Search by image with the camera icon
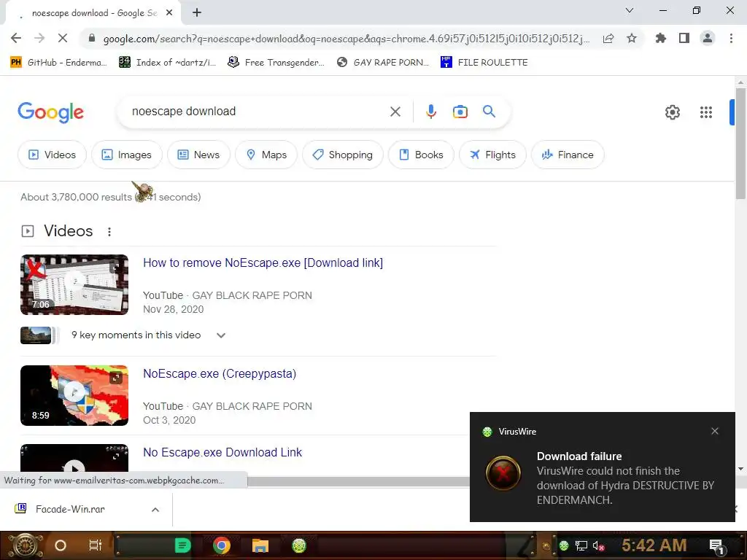This screenshot has width=747, height=560. pyautogui.click(x=460, y=112)
